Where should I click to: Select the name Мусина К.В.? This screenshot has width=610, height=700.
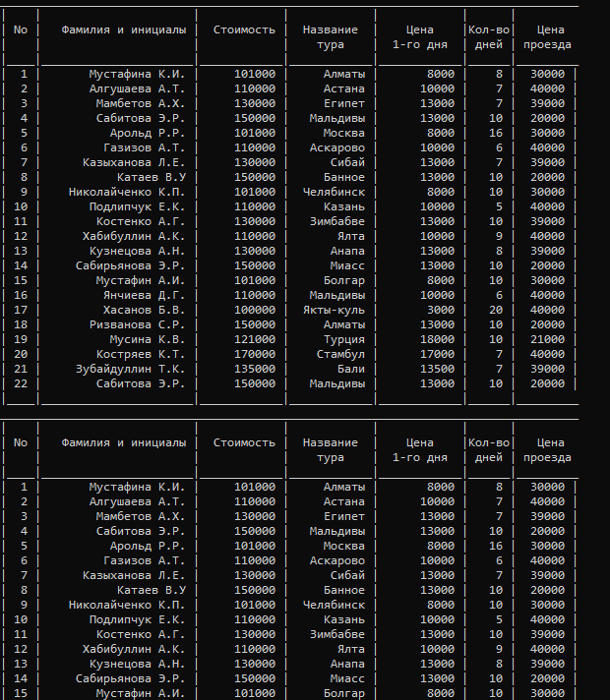click(x=148, y=339)
